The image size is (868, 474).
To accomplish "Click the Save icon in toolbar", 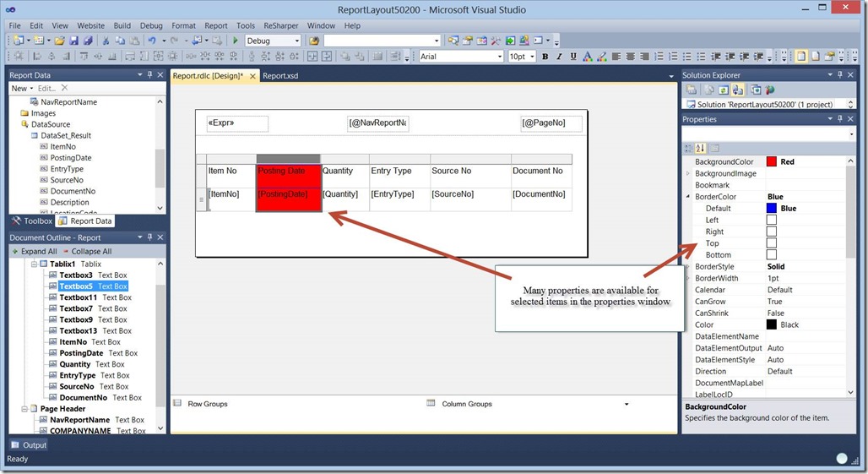I will 73,41.
